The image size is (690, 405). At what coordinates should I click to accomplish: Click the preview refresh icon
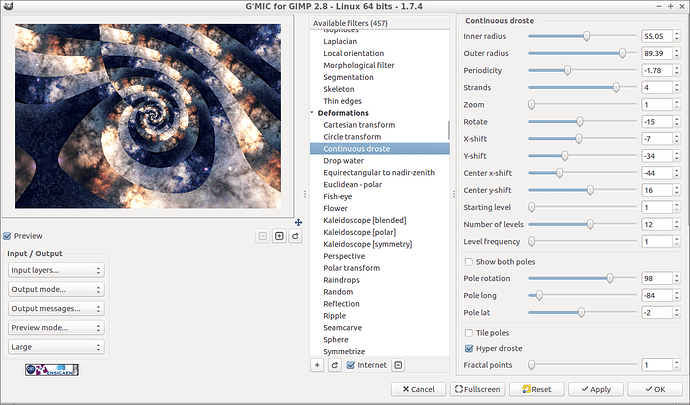click(295, 236)
